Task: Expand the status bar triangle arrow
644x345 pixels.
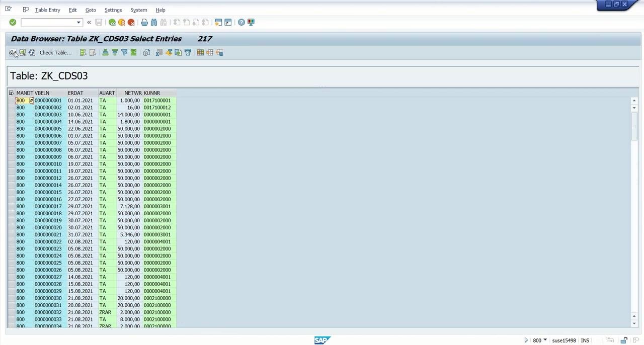Action: (x=526, y=340)
